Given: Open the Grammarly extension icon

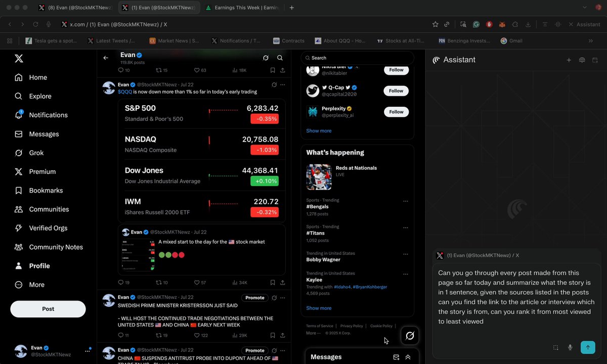Looking at the screenshot, I should pyautogui.click(x=476, y=24).
